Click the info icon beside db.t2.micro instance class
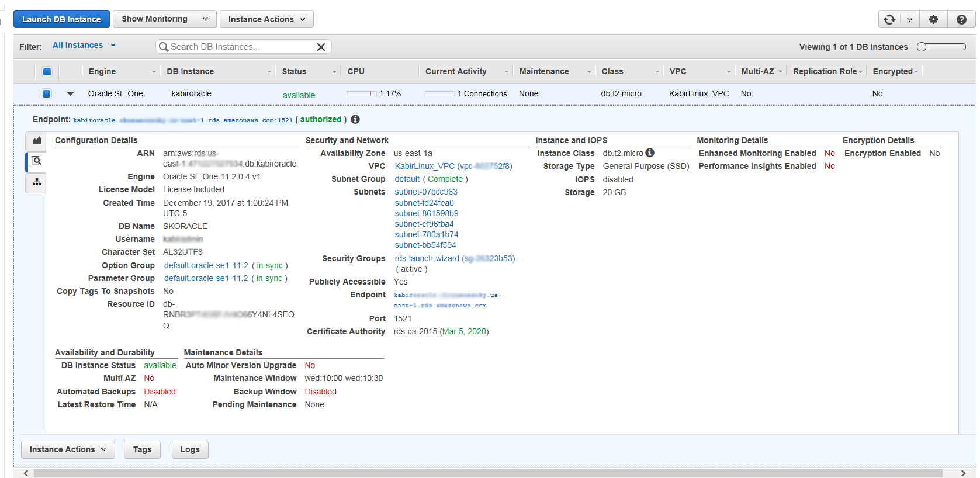 point(650,153)
